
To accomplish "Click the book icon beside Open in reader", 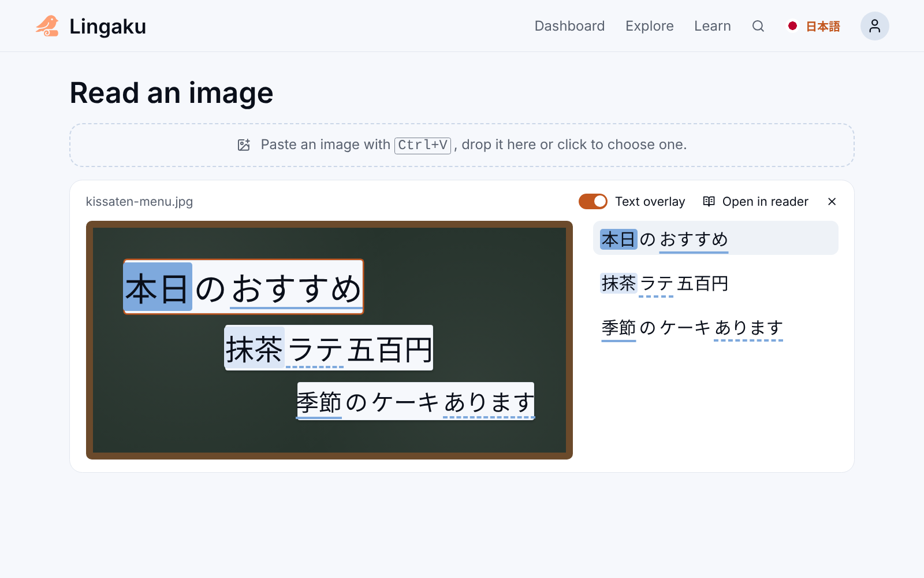I will [x=709, y=202].
